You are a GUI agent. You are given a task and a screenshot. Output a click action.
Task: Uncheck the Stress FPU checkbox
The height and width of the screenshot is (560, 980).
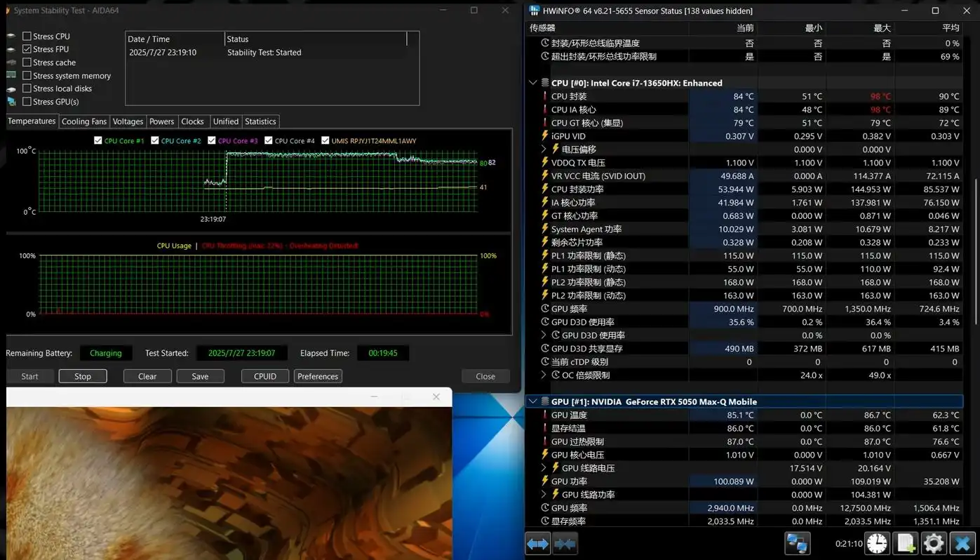[x=27, y=49]
